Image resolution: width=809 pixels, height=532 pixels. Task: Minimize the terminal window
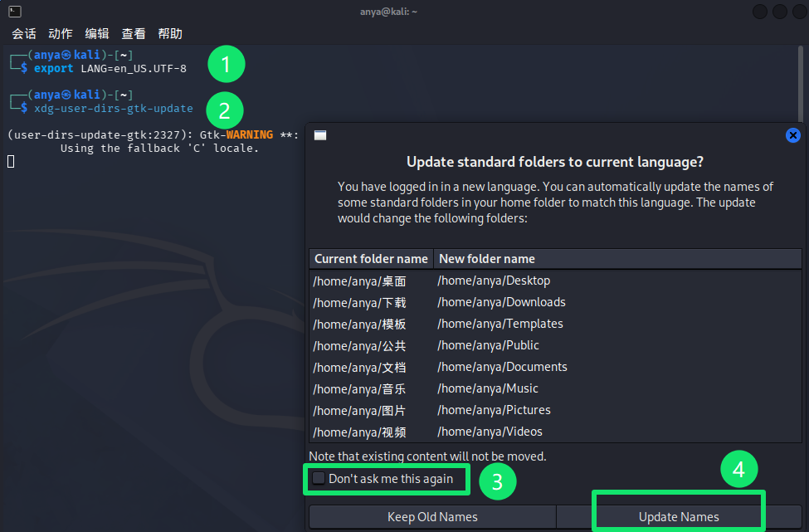pyautogui.click(x=760, y=12)
